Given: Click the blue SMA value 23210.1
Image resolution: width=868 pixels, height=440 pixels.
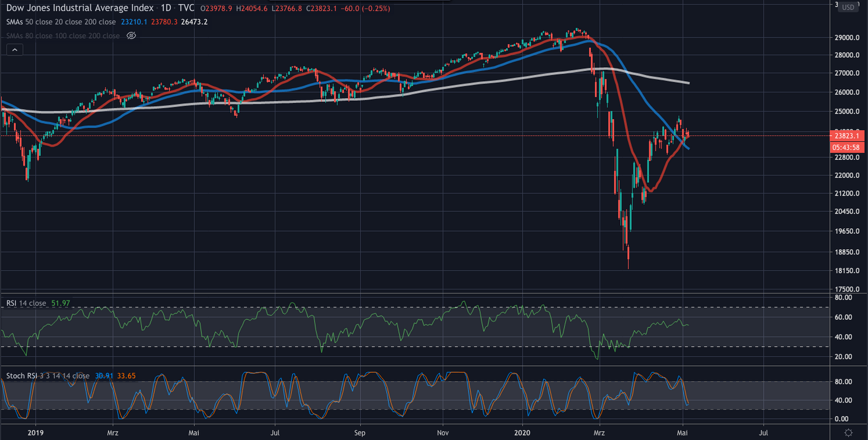Looking at the screenshot, I should (134, 22).
